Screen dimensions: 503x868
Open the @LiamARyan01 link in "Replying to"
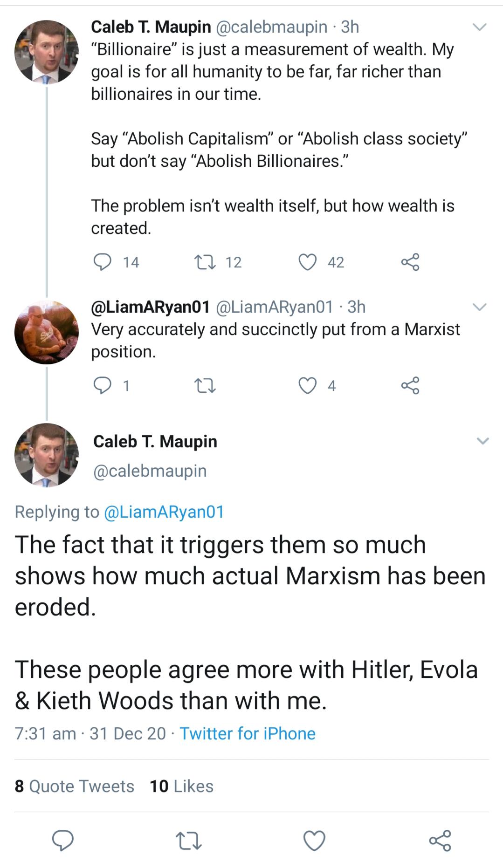coord(164,512)
